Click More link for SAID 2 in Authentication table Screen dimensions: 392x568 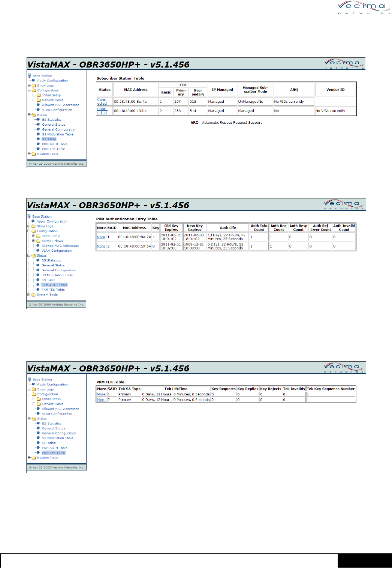point(101,246)
